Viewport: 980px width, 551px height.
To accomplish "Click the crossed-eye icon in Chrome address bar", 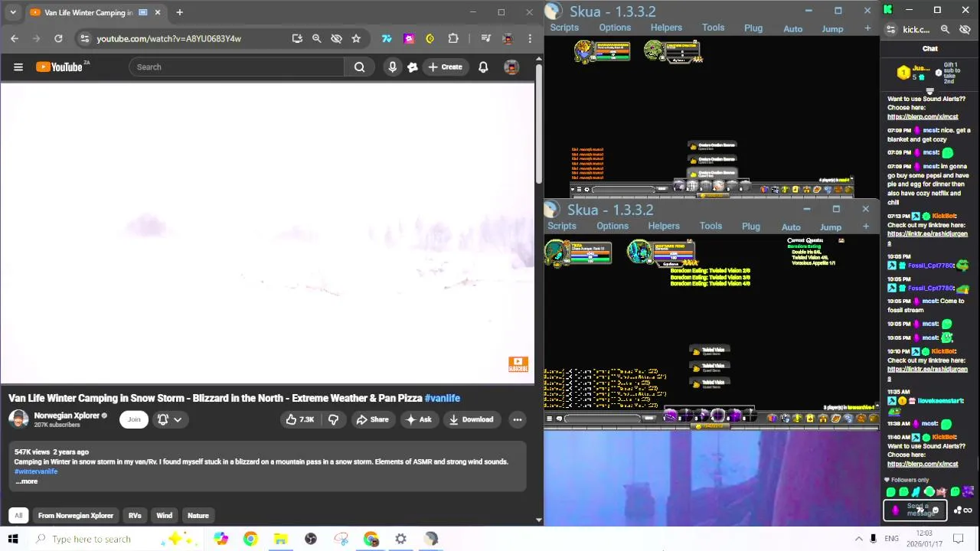I will click(x=336, y=38).
